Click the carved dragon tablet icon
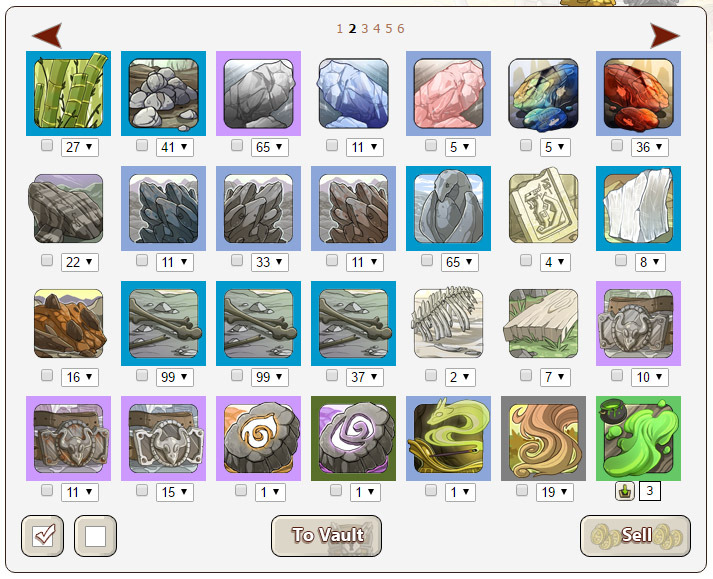The image size is (713, 579). pos(543,208)
